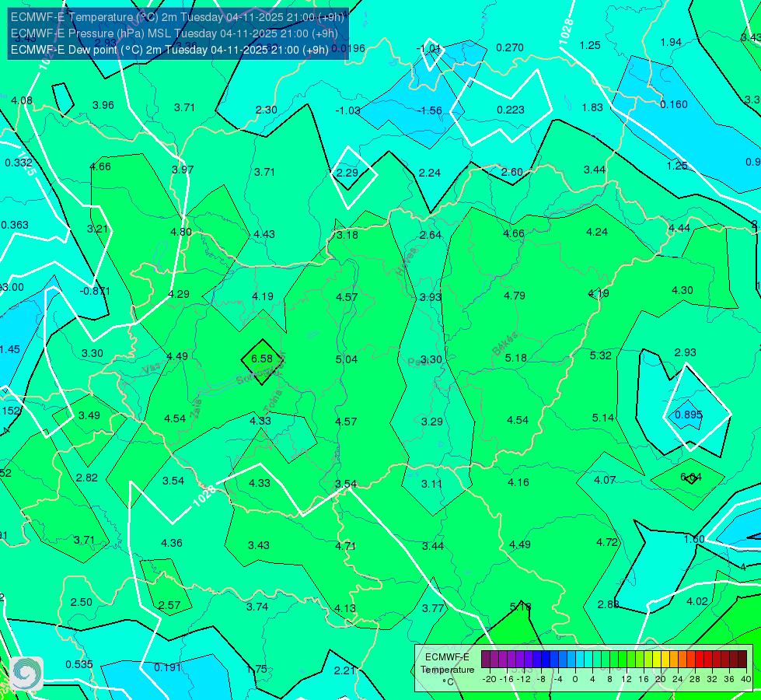Click the 4.13 temperature value
Viewport: 761px width, 700px height.
345,608
